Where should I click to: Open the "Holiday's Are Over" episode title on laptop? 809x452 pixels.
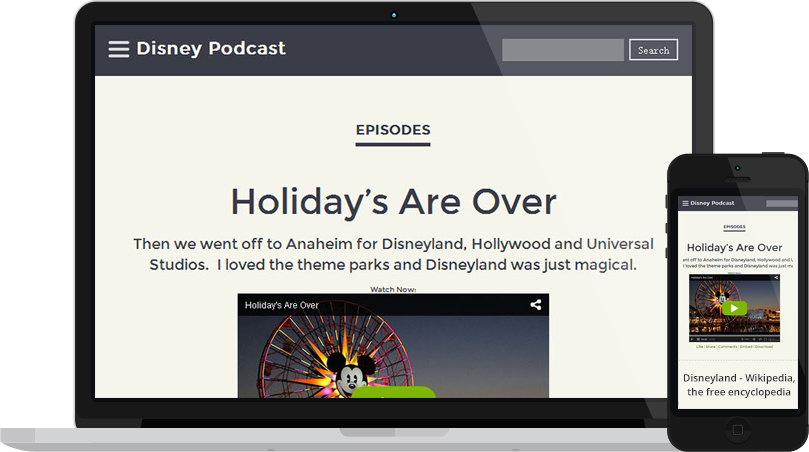point(393,201)
